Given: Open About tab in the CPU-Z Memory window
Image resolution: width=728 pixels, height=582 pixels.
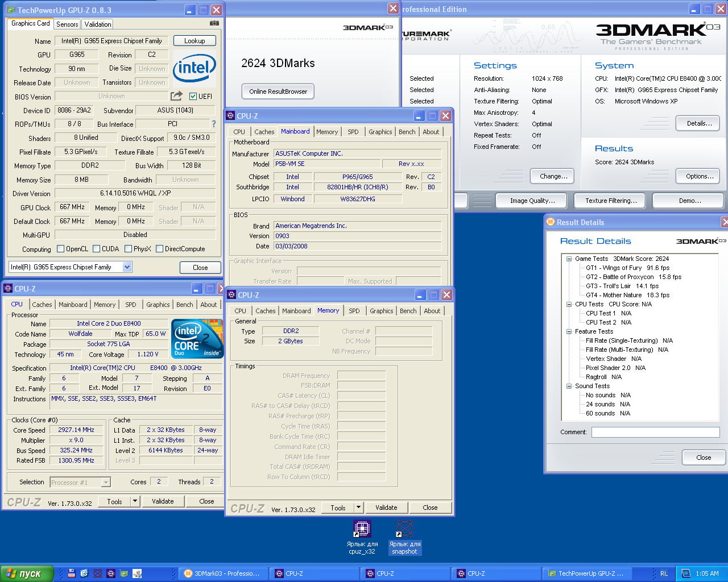Looking at the screenshot, I should (x=432, y=311).
